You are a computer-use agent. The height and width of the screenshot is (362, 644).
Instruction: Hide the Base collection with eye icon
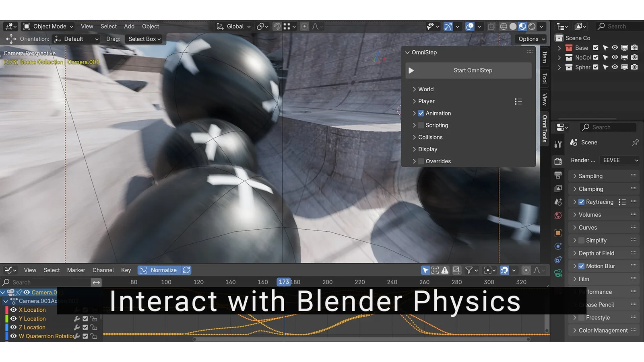615,47
